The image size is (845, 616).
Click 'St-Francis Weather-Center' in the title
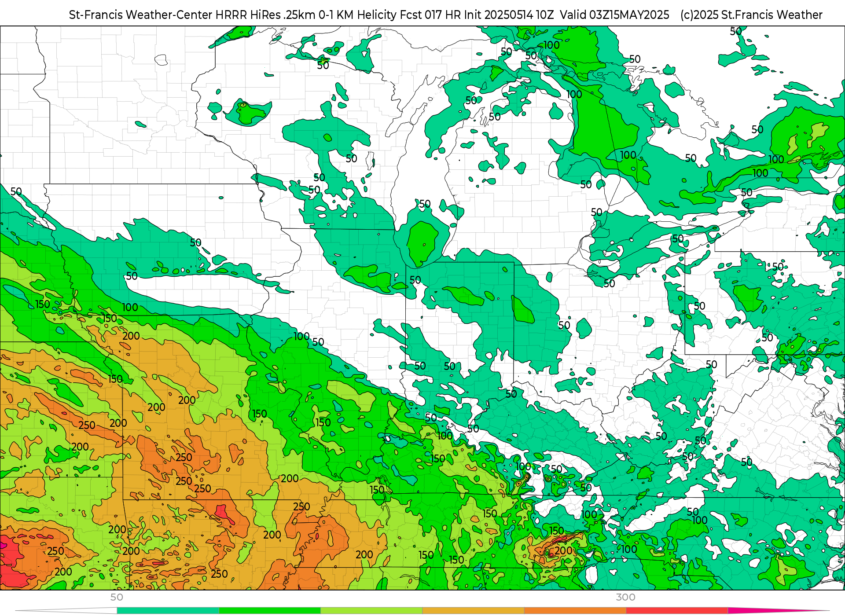pos(141,15)
